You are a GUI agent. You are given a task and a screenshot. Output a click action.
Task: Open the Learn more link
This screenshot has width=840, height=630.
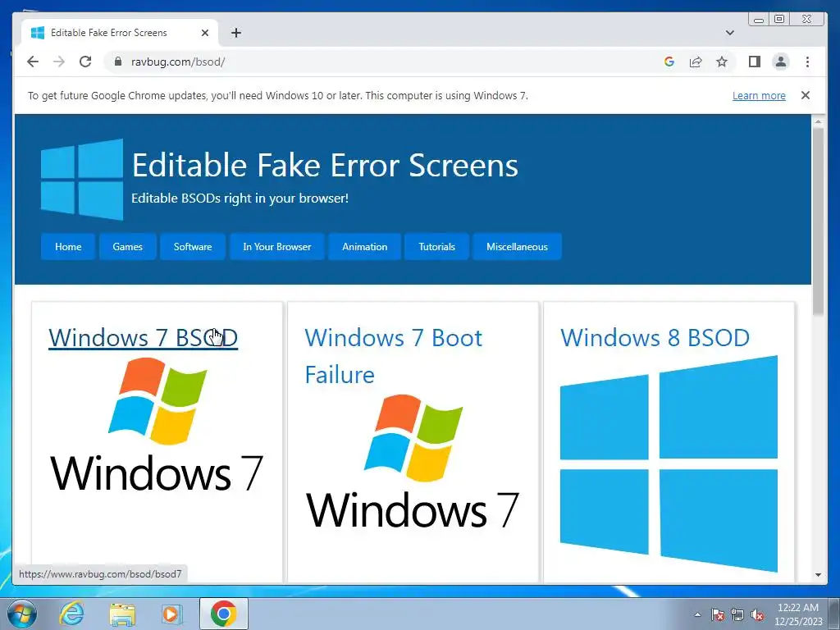point(759,95)
